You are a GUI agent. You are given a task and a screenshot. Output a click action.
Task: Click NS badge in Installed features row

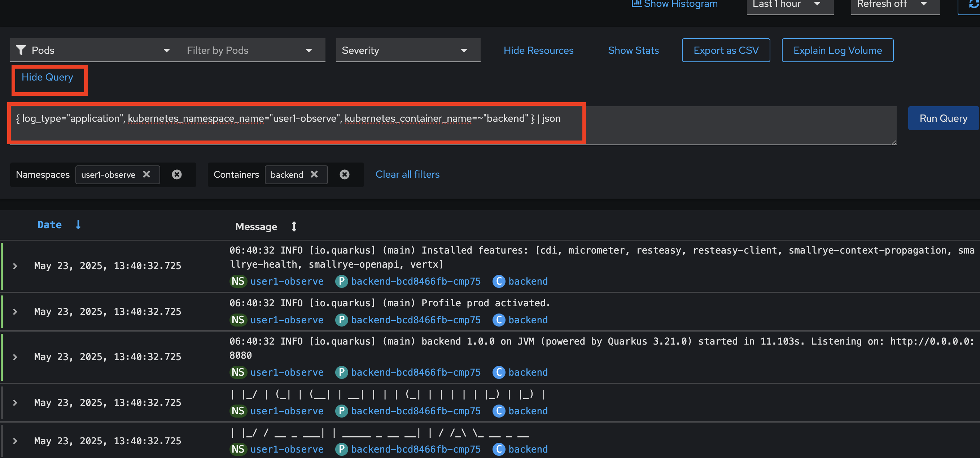(x=238, y=281)
